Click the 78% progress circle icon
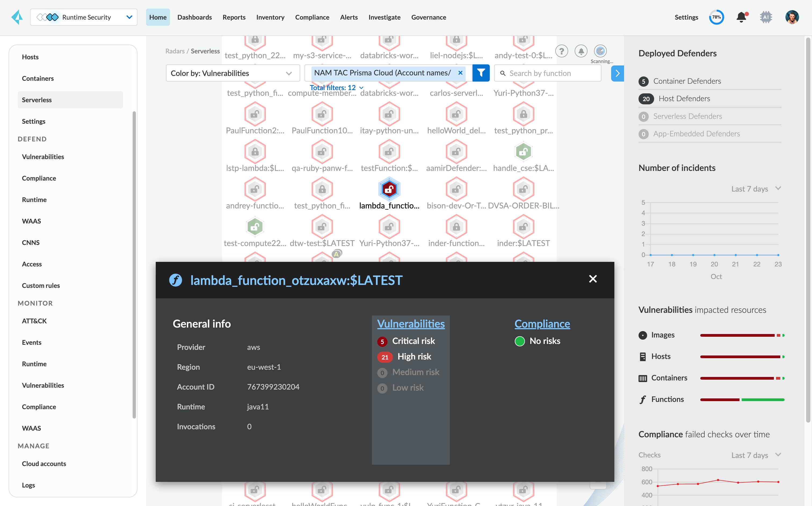The image size is (812, 506). click(x=716, y=17)
